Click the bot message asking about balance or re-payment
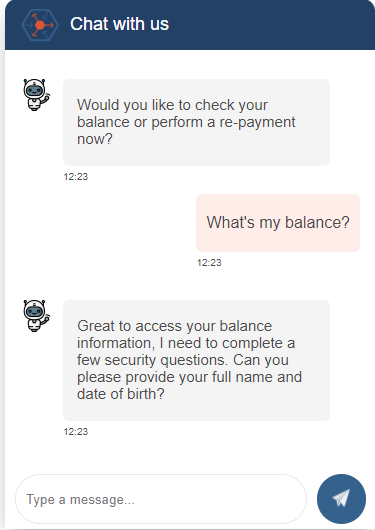375x530 pixels. (196, 122)
